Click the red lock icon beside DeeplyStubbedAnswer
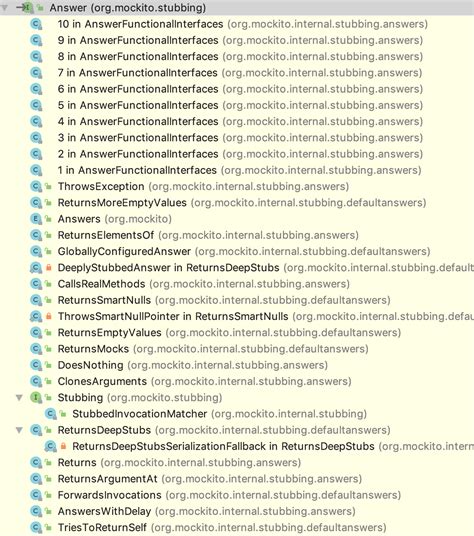 click(x=49, y=267)
